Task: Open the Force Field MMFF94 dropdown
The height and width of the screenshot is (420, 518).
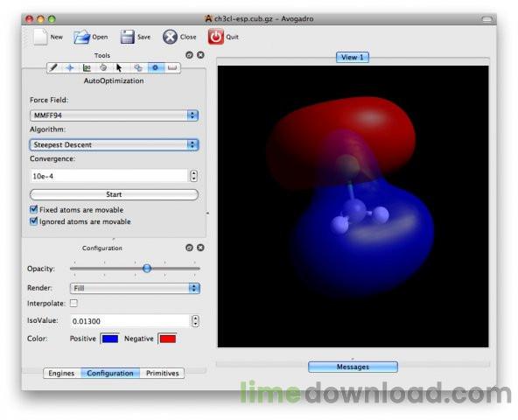Action: point(114,115)
